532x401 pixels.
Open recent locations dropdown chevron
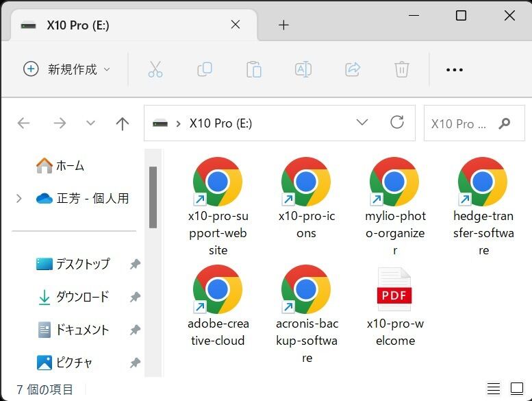[x=90, y=123]
